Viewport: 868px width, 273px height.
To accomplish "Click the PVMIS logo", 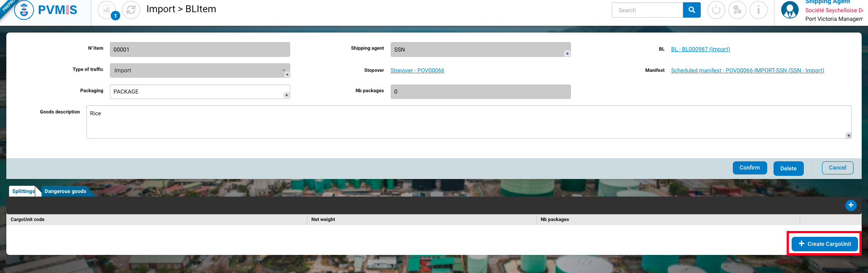I will [x=46, y=10].
